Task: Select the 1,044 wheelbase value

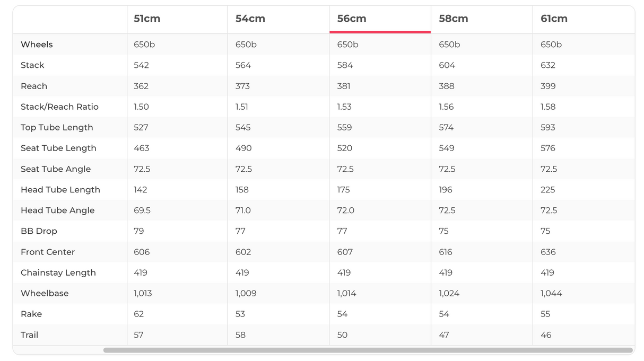Action: coord(551,293)
